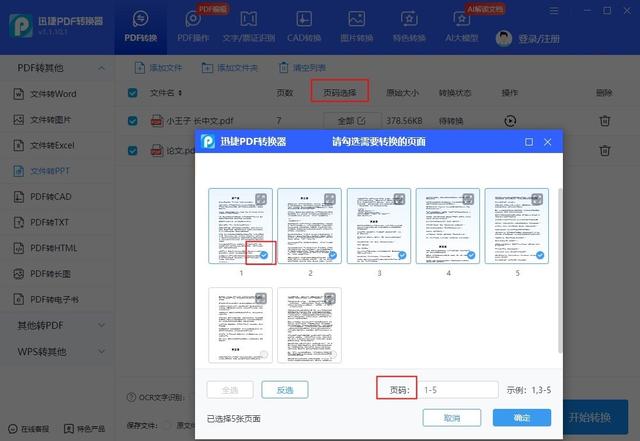Enlarge page 5 thumbnail preview icon

(537, 199)
